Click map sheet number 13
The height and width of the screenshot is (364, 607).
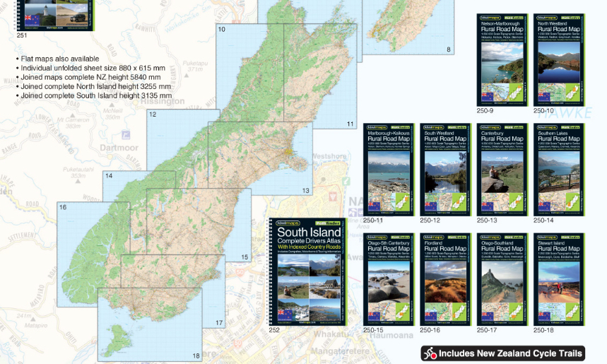tap(306, 191)
